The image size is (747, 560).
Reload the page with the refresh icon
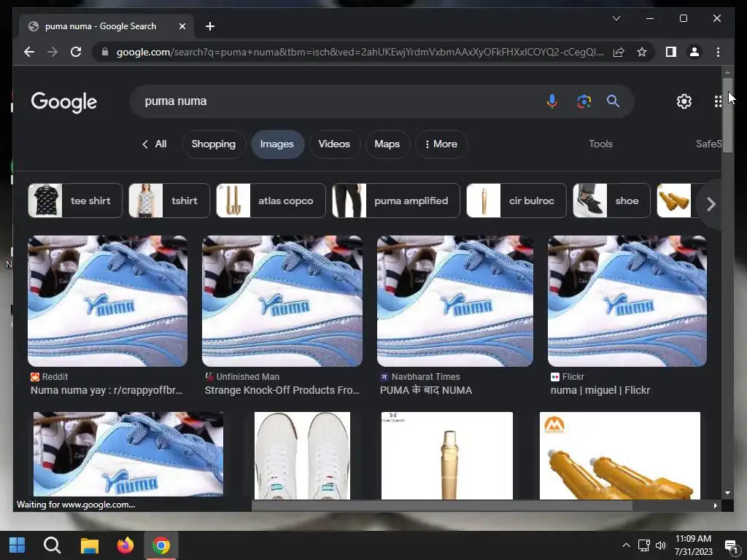[x=76, y=52]
